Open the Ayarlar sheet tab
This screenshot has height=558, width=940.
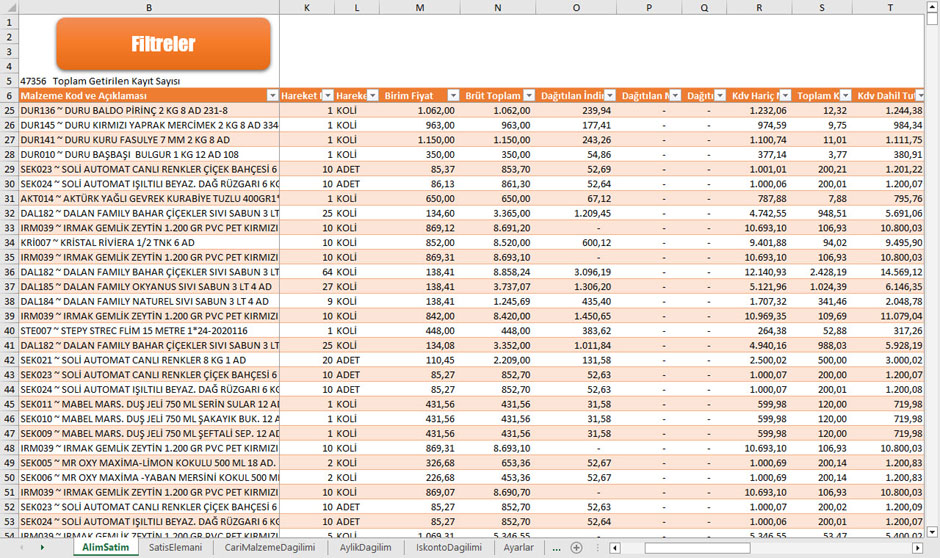coord(519,547)
